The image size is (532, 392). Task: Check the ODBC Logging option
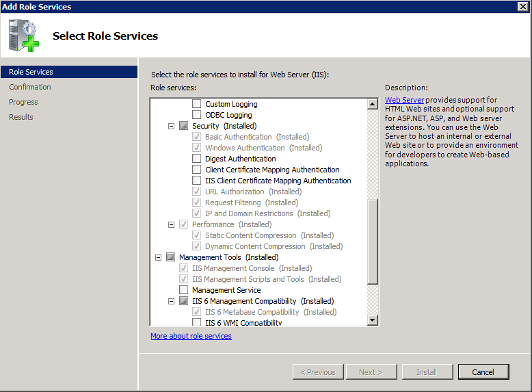pyautogui.click(x=197, y=115)
